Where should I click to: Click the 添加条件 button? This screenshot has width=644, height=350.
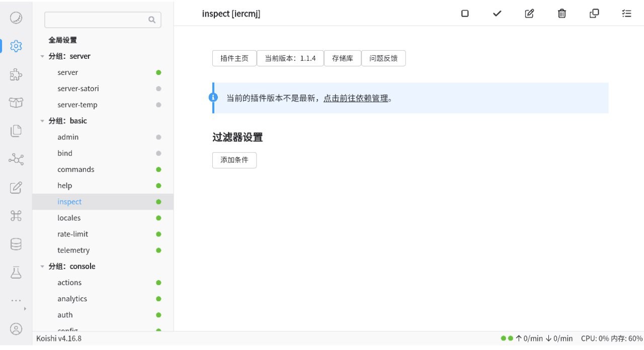click(234, 160)
